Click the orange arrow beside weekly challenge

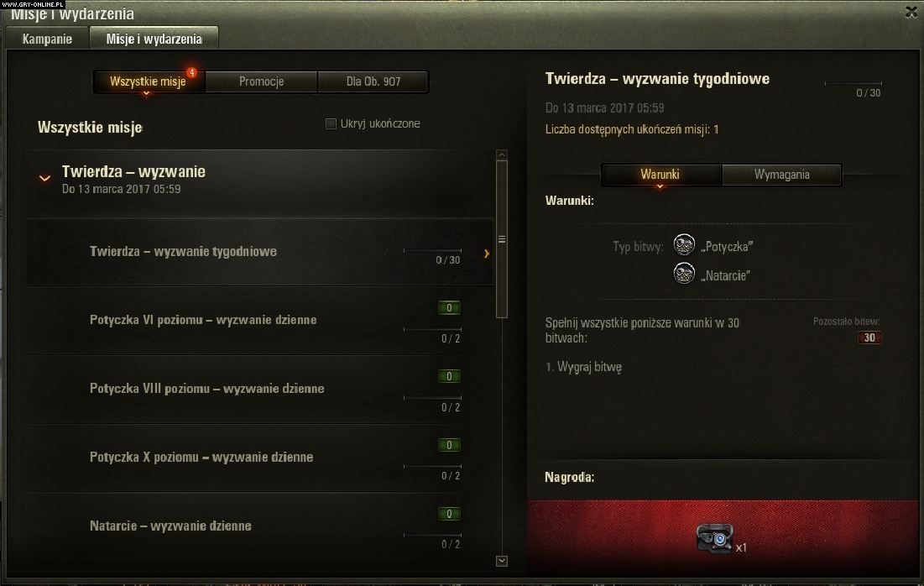click(x=487, y=254)
